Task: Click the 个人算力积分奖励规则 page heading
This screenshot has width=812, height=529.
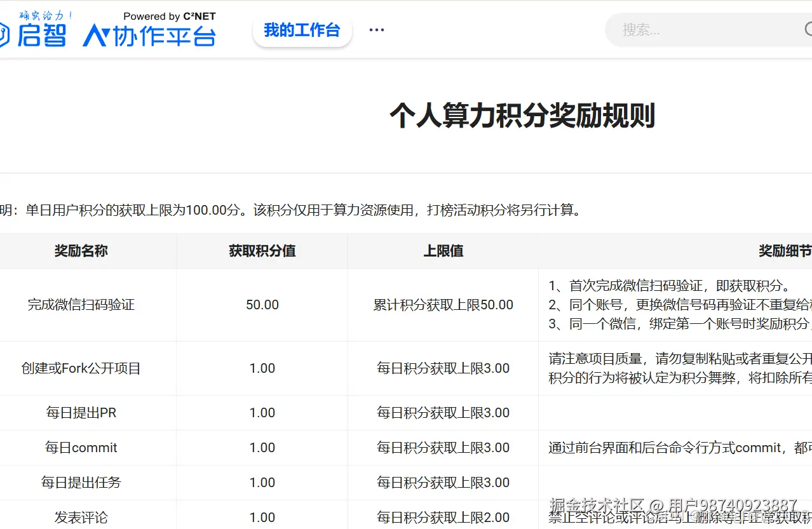Action: click(522, 116)
